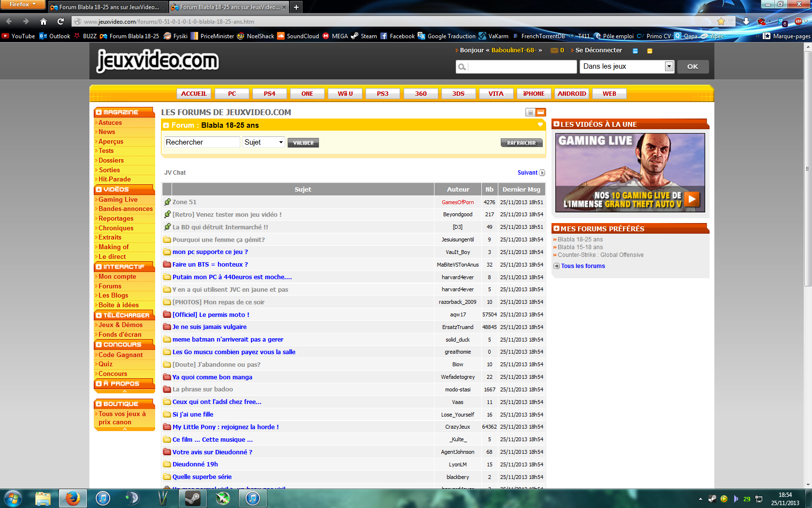Screen dimensions: 812x508
Task: Expand the bookmark star dropdown arrow
Action: click(731, 21)
